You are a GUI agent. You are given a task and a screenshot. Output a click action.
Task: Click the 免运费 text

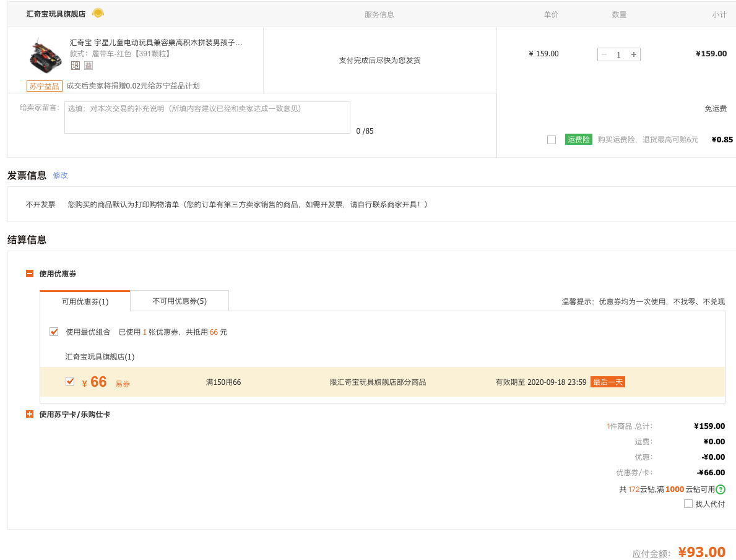(x=716, y=108)
